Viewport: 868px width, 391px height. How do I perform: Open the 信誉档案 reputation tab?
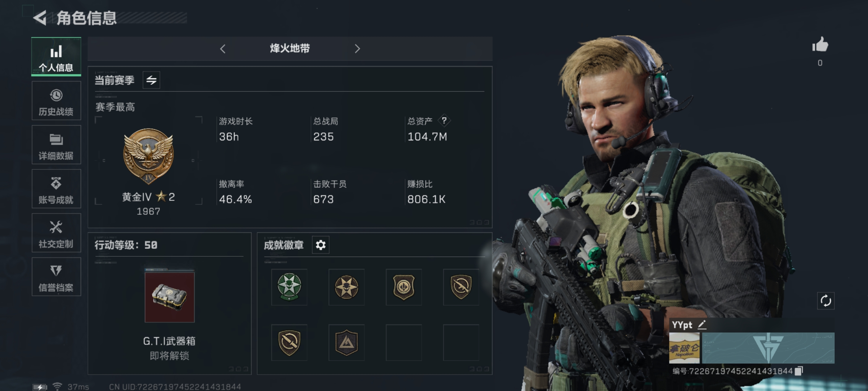pos(56,277)
